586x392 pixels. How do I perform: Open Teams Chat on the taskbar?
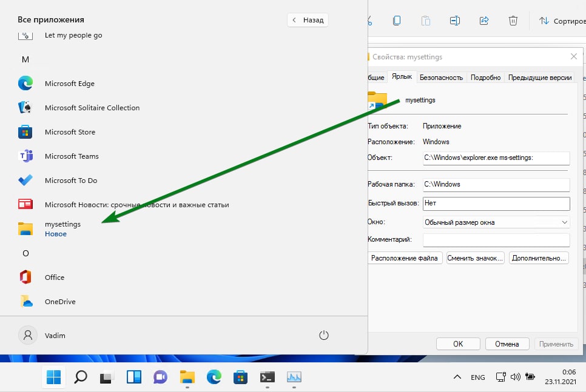click(x=160, y=377)
